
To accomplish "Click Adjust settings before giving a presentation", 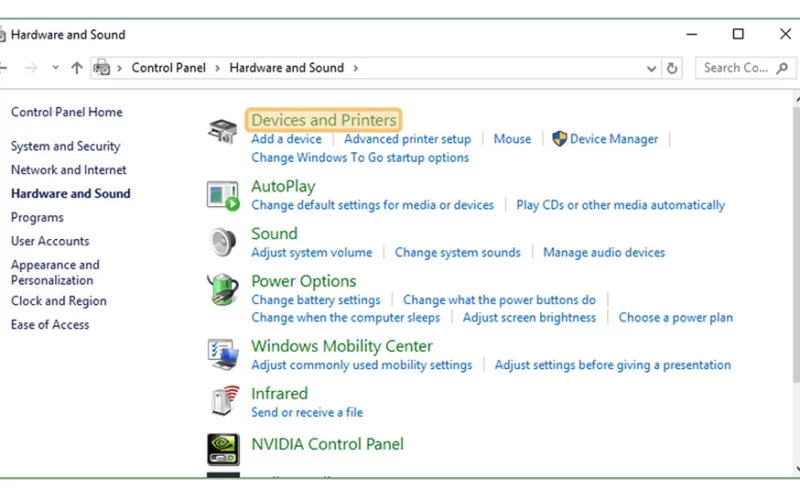I will [x=612, y=365].
